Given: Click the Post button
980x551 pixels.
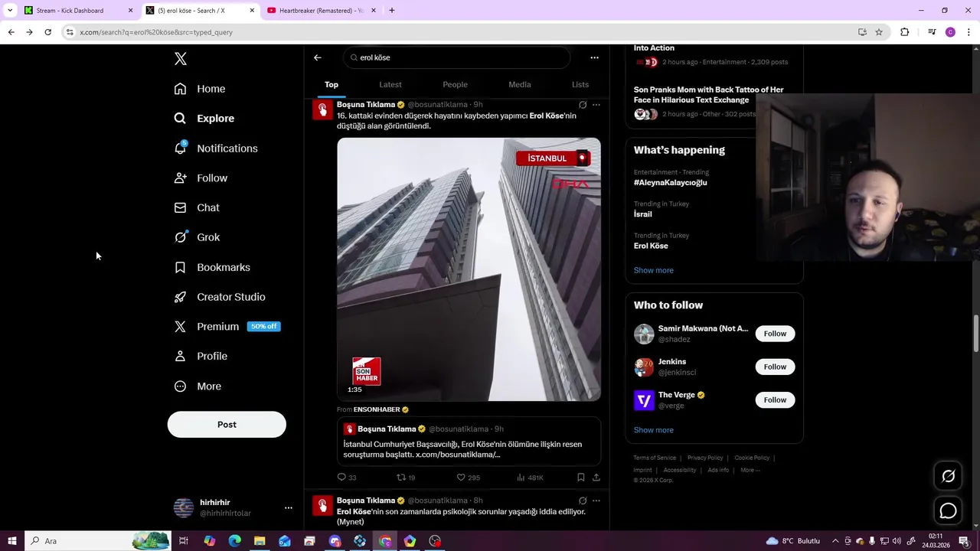Looking at the screenshot, I should click(227, 425).
